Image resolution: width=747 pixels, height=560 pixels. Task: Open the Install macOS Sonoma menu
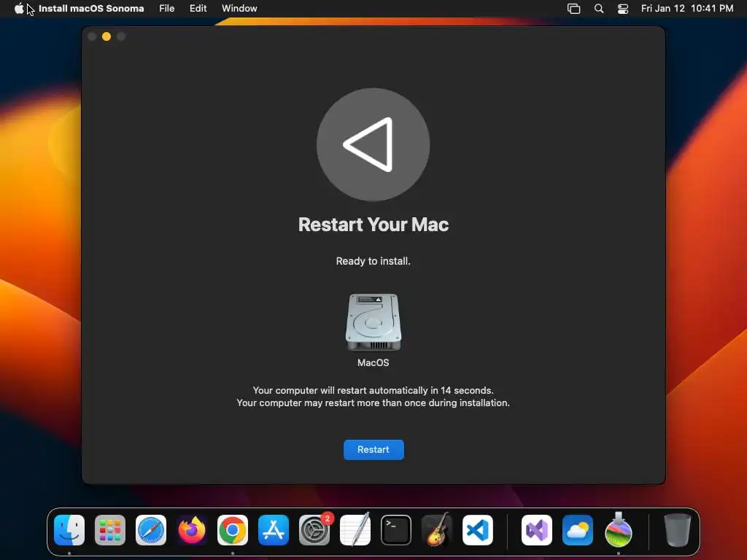pos(91,9)
